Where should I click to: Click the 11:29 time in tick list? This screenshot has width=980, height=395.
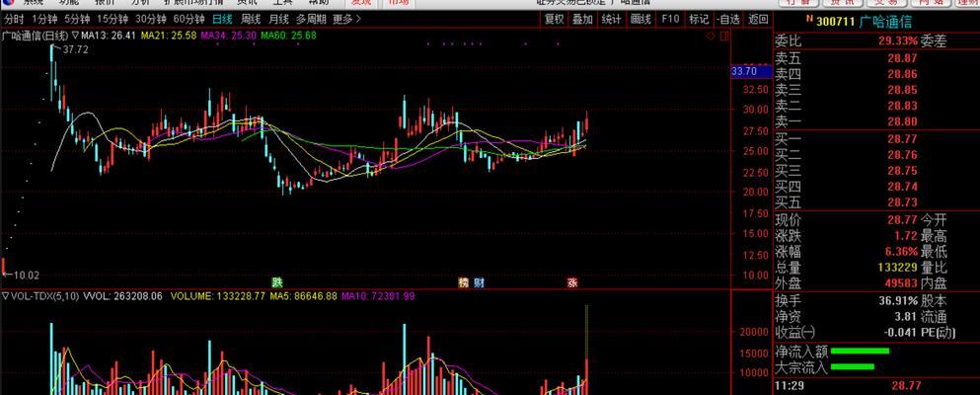pos(789,386)
